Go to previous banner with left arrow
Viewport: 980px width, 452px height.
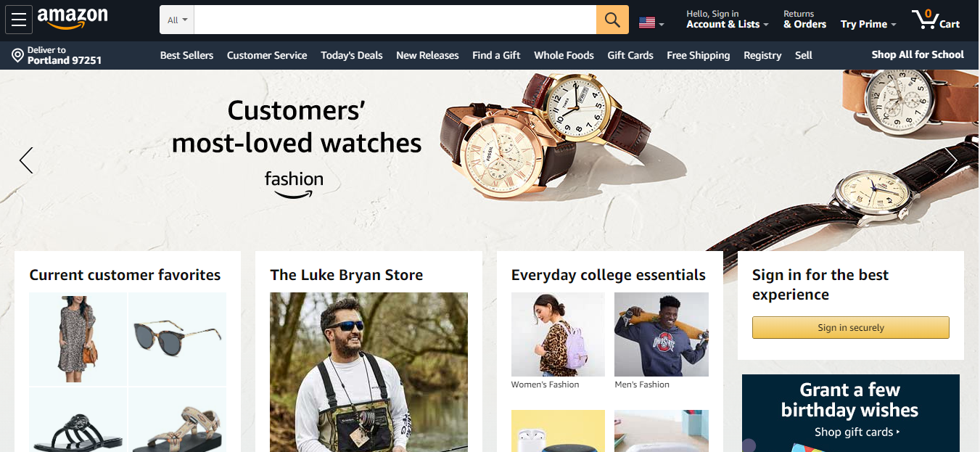[x=26, y=160]
